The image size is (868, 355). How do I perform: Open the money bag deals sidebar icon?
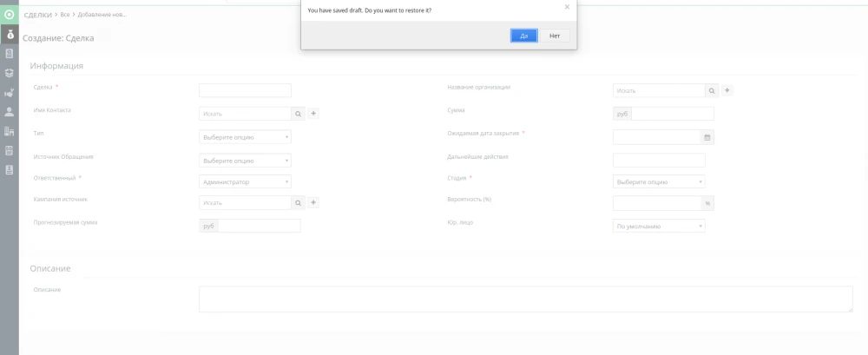click(x=10, y=35)
